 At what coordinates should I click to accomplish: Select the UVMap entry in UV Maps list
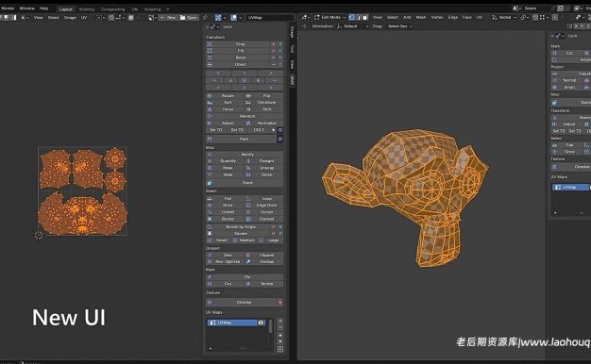[x=232, y=323]
